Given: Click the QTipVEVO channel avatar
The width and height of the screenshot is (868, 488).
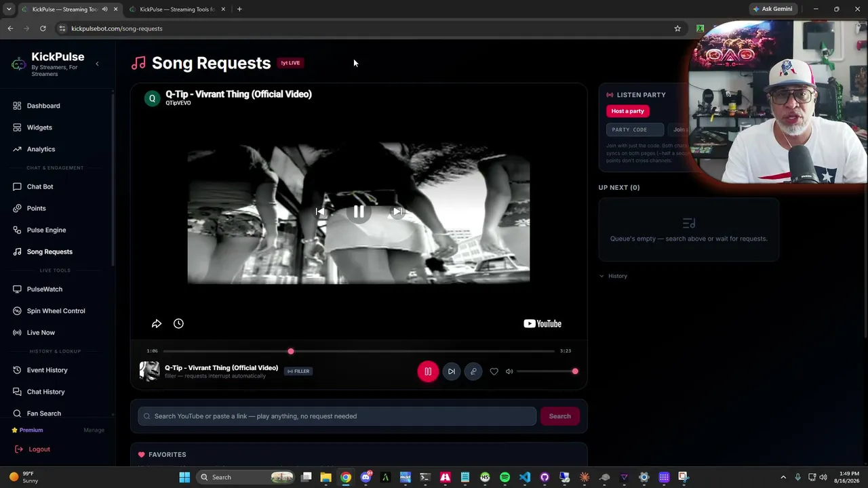Looking at the screenshot, I should pos(152,98).
